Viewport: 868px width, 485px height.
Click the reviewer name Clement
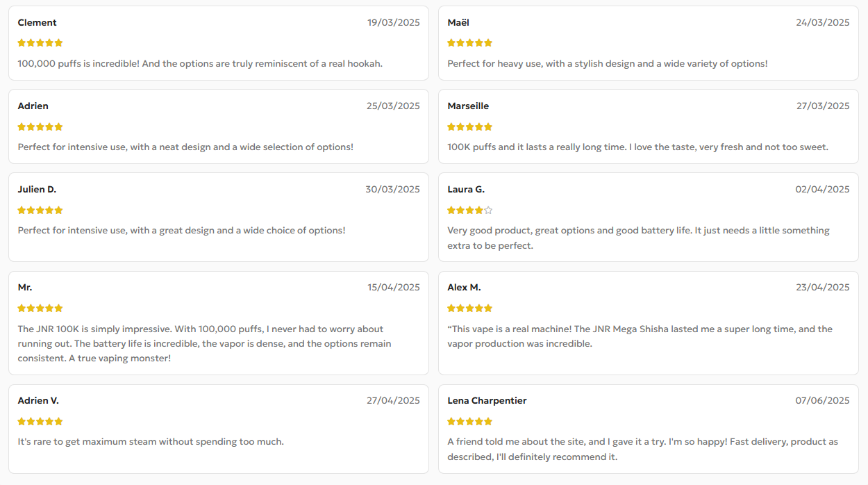click(x=37, y=23)
